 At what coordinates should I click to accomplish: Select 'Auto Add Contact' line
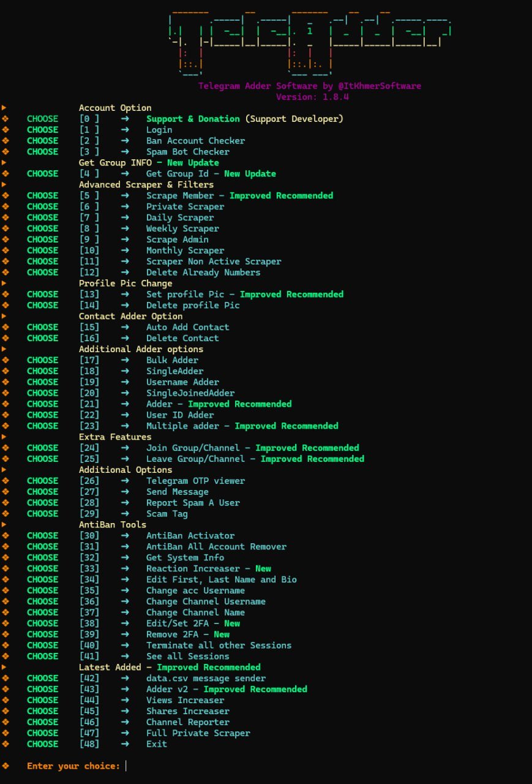(x=188, y=328)
